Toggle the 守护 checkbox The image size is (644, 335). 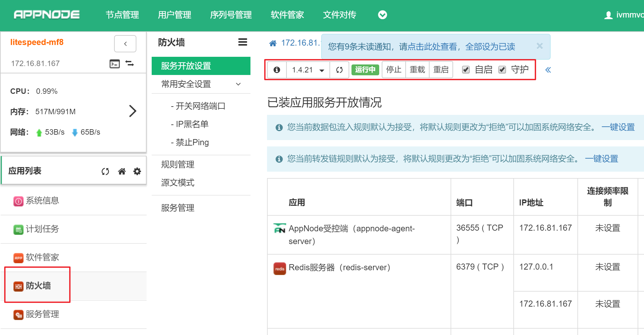(502, 70)
